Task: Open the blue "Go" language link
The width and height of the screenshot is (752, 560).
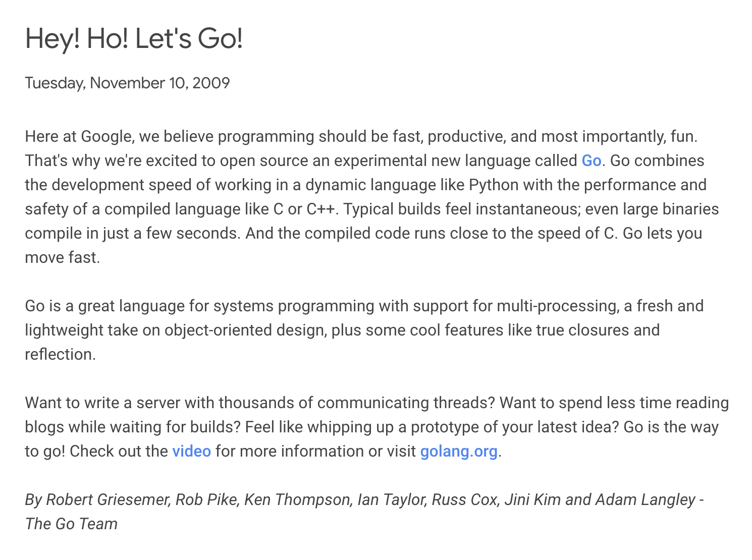Action: coord(591,161)
